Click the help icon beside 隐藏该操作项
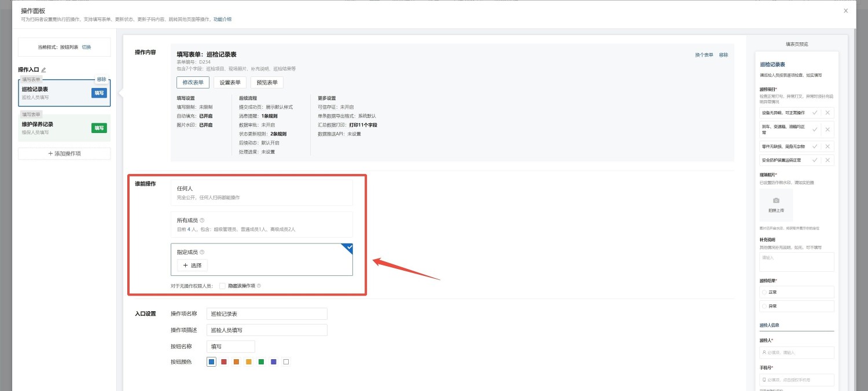Image resolution: width=868 pixels, height=391 pixels. pyautogui.click(x=259, y=286)
